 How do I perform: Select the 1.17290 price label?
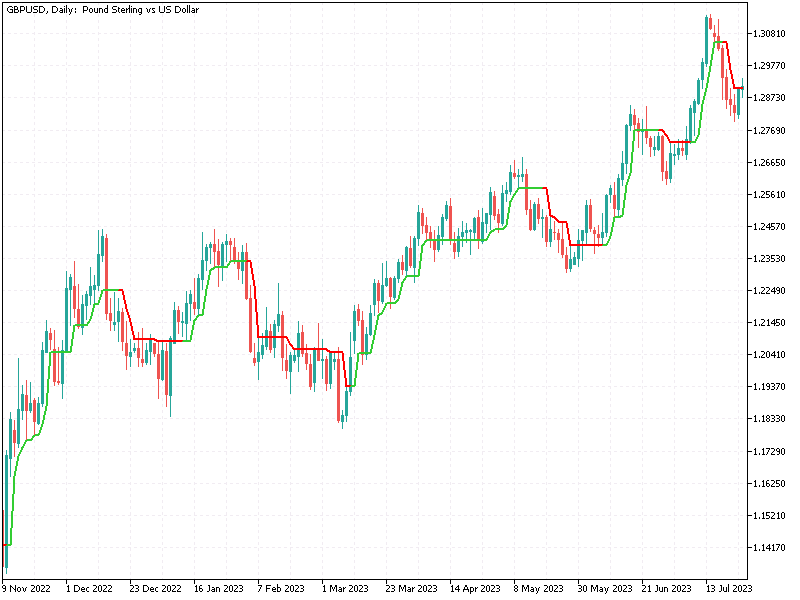tap(769, 452)
